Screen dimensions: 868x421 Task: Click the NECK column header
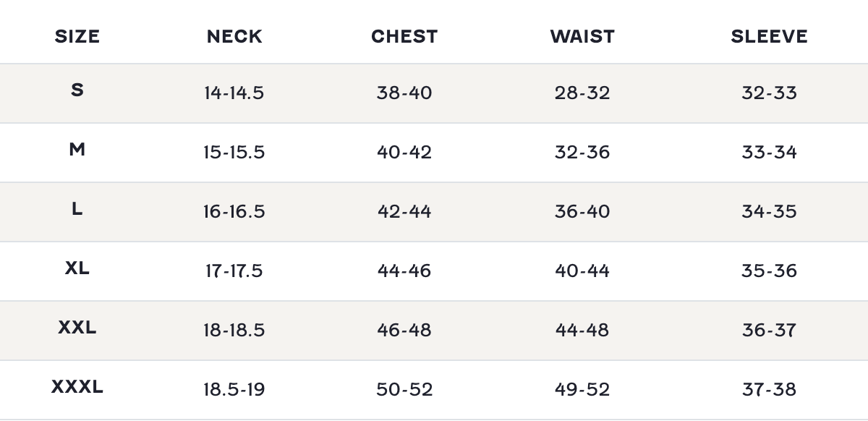tap(234, 36)
